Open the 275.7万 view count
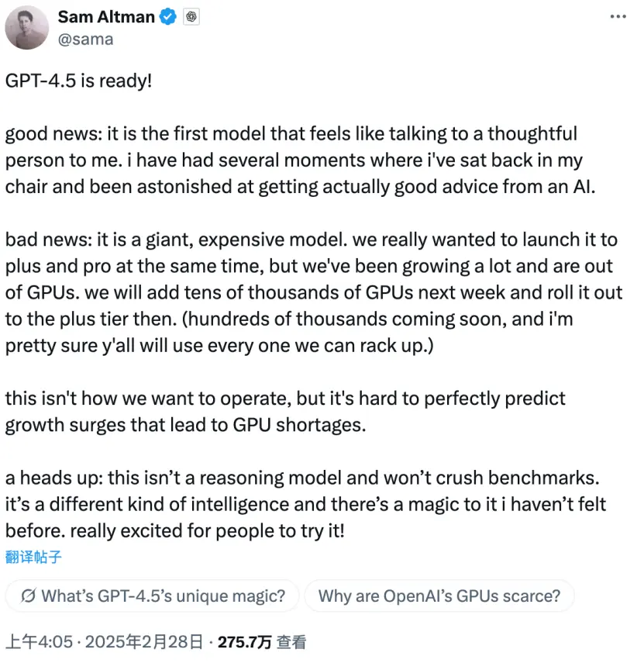 coord(245,642)
